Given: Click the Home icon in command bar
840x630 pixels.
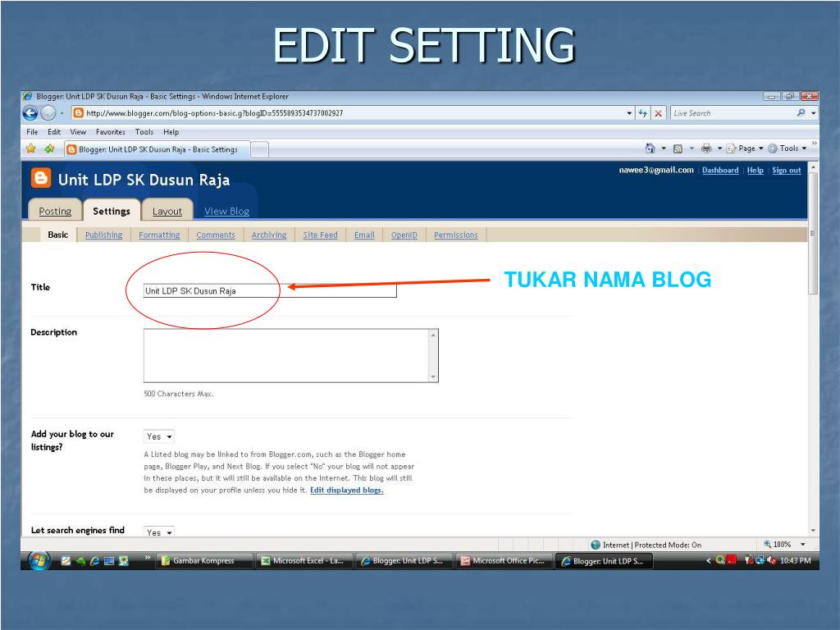Looking at the screenshot, I should pos(650,148).
